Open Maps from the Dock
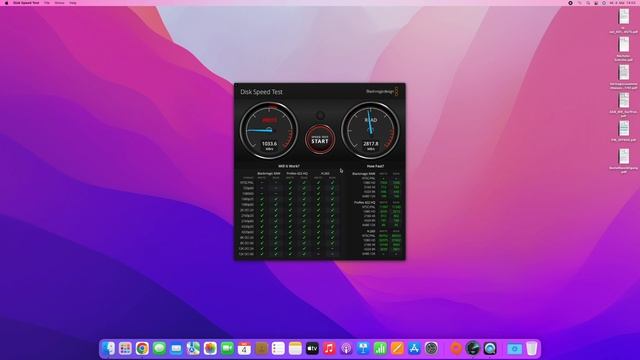Viewport: 640px width, 360px height. tap(193, 348)
